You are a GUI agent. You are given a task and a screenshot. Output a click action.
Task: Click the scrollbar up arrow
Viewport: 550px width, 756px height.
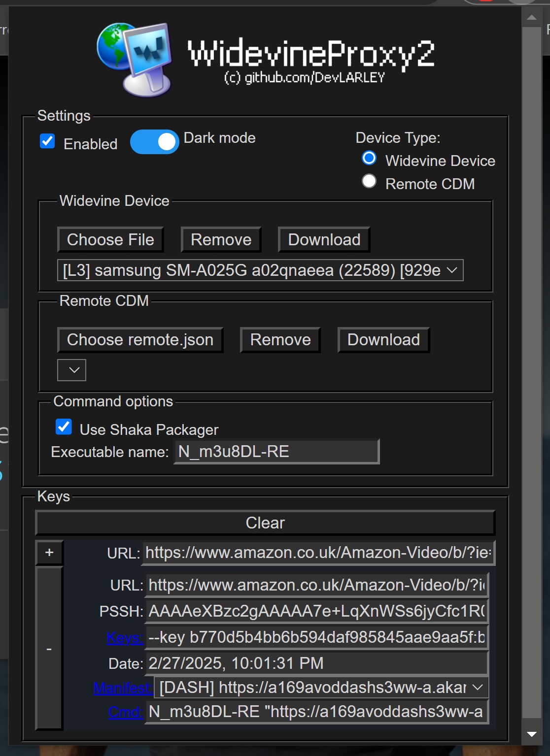click(532, 18)
